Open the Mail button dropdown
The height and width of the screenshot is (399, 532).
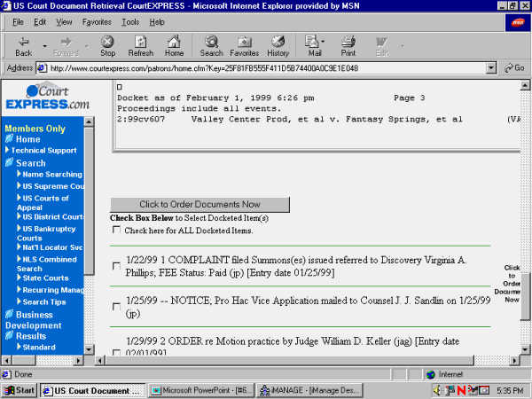[x=325, y=42]
